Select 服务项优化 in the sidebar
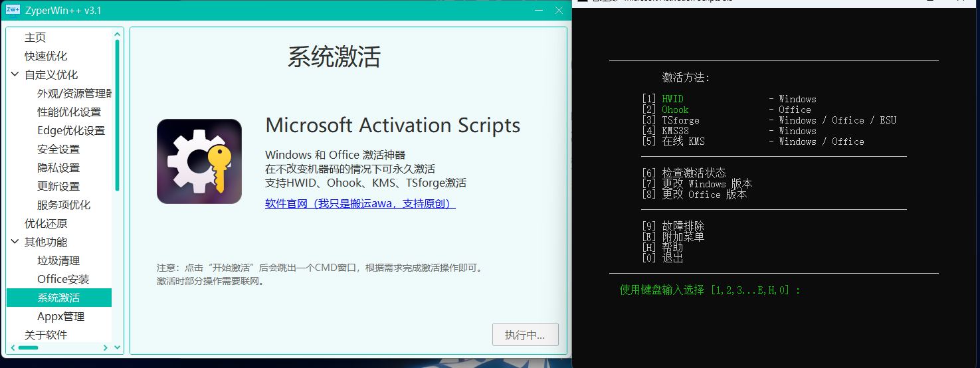 [x=64, y=205]
